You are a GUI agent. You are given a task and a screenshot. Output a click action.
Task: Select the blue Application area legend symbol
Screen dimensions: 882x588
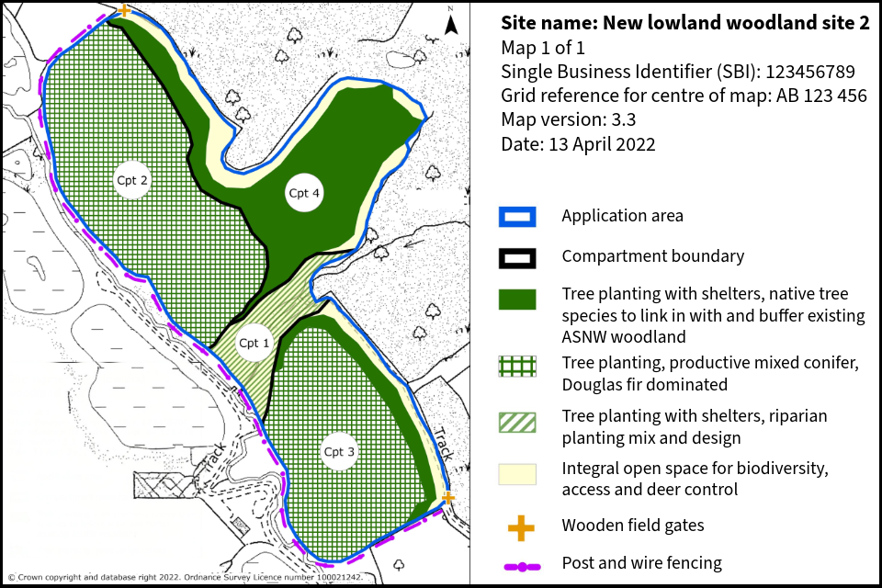click(517, 217)
